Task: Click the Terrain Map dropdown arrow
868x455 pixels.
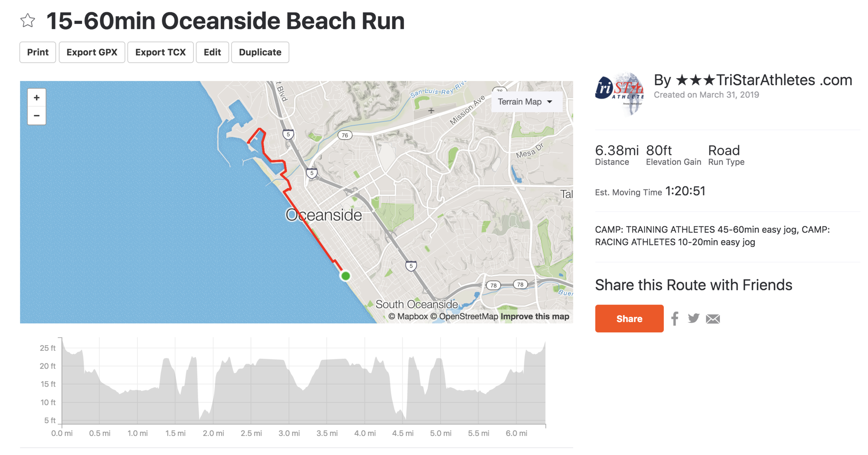Action: pos(550,102)
